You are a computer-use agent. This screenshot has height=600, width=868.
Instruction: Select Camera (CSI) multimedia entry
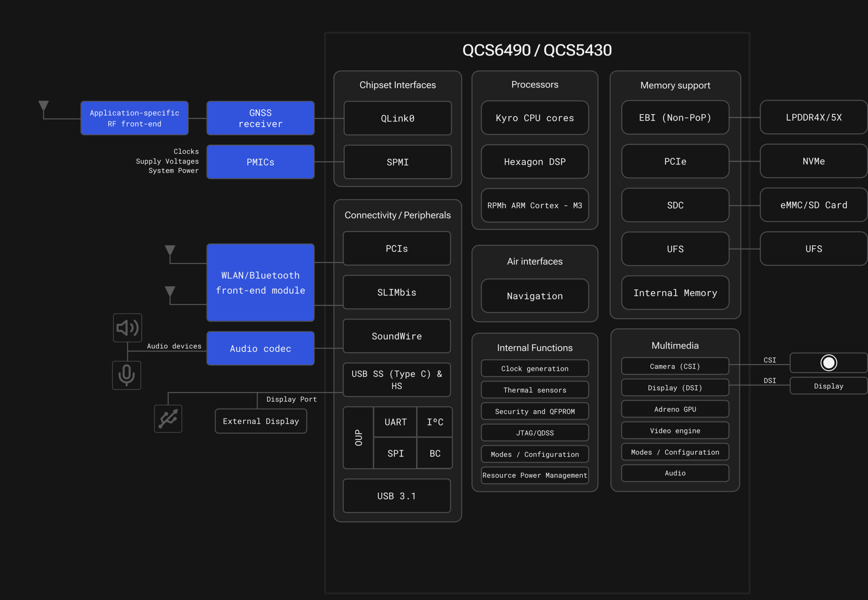(x=675, y=366)
